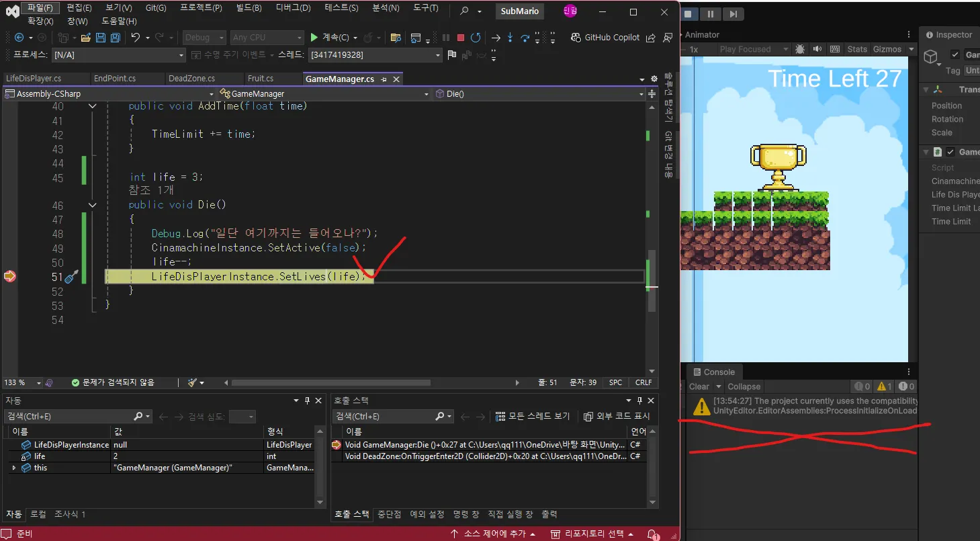Screen dimensions: 980x541
Task: Open Visual Studio search magnifier icon
Action: click(465, 11)
